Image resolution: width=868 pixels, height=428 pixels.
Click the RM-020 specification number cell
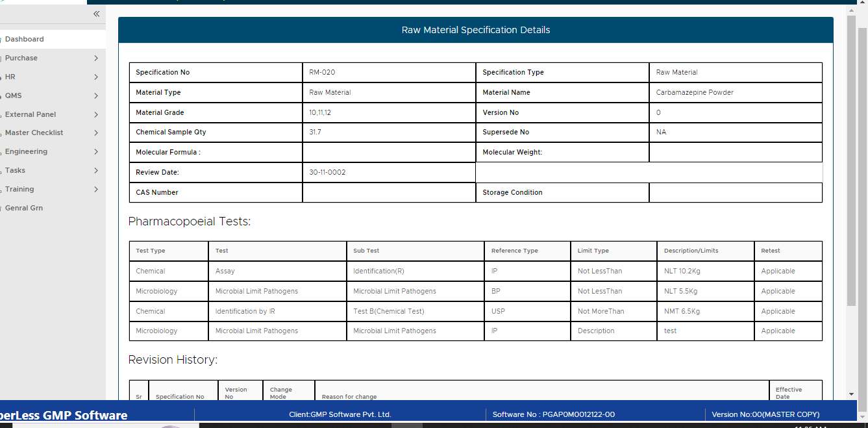pyautogui.click(x=323, y=73)
